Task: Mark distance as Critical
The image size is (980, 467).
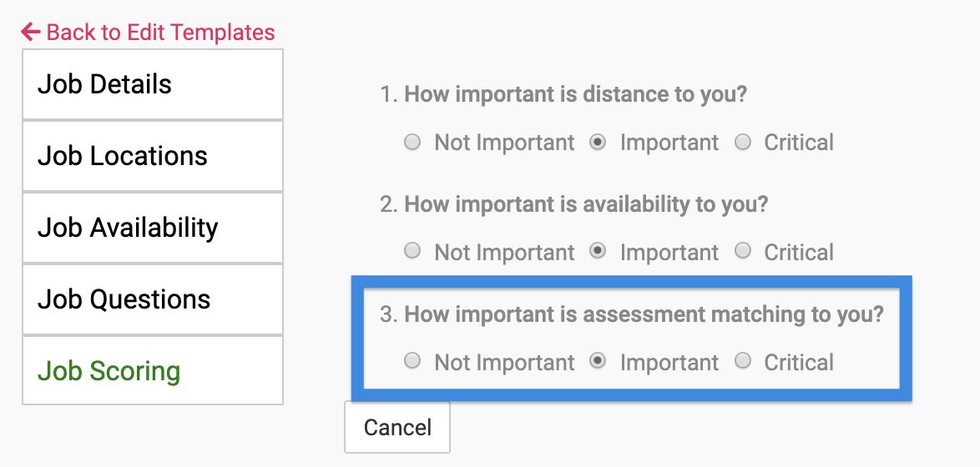Action: coord(742,143)
